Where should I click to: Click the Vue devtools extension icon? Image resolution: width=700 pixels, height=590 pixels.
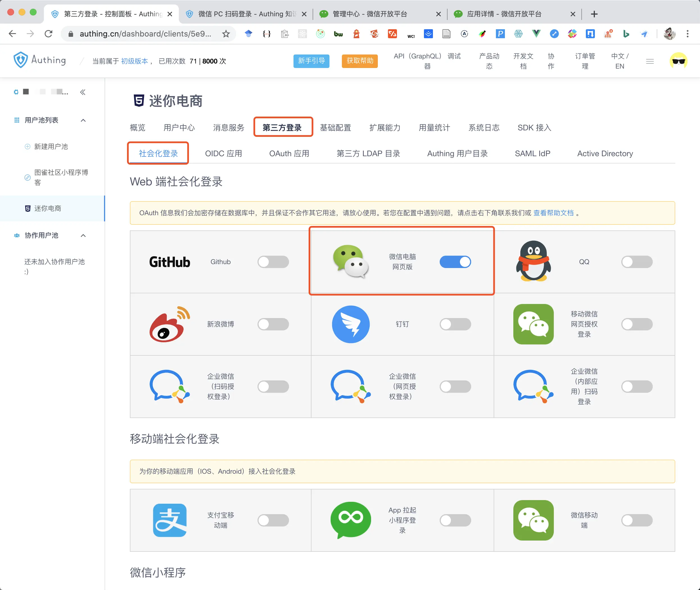coord(536,33)
